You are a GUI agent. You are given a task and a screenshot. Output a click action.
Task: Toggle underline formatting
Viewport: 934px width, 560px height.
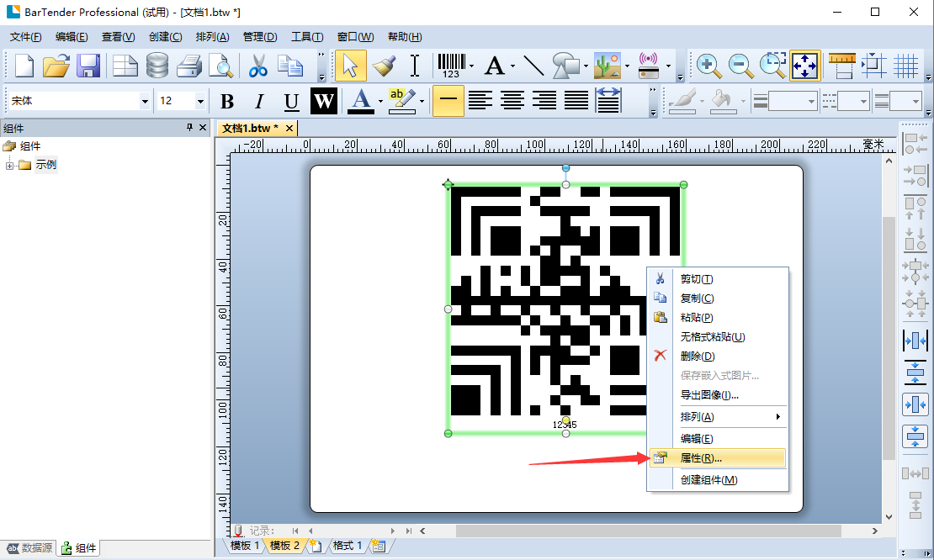point(290,101)
